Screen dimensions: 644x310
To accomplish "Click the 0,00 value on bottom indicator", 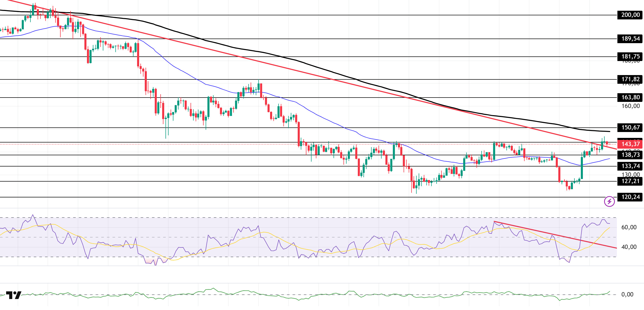I will pos(627,294).
